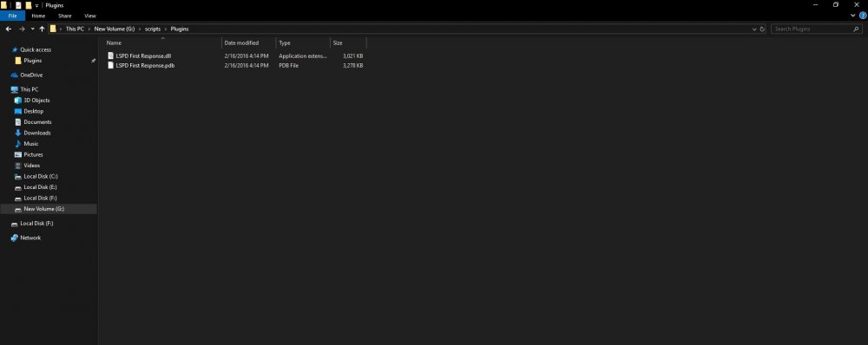The image size is (868, 345).
Task: Click the PDB File type cell
Action: pyautogui.click(x=289, y=65)
